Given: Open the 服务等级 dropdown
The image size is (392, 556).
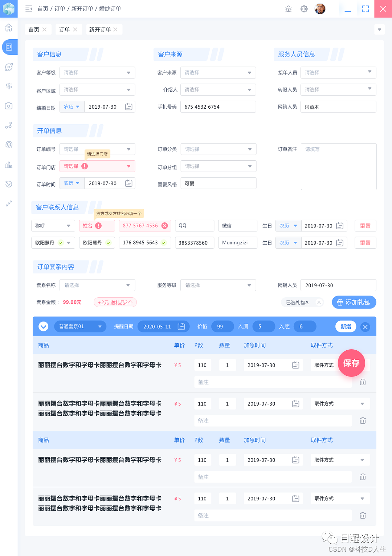Looking at the screenshot, I should [218, 285].
